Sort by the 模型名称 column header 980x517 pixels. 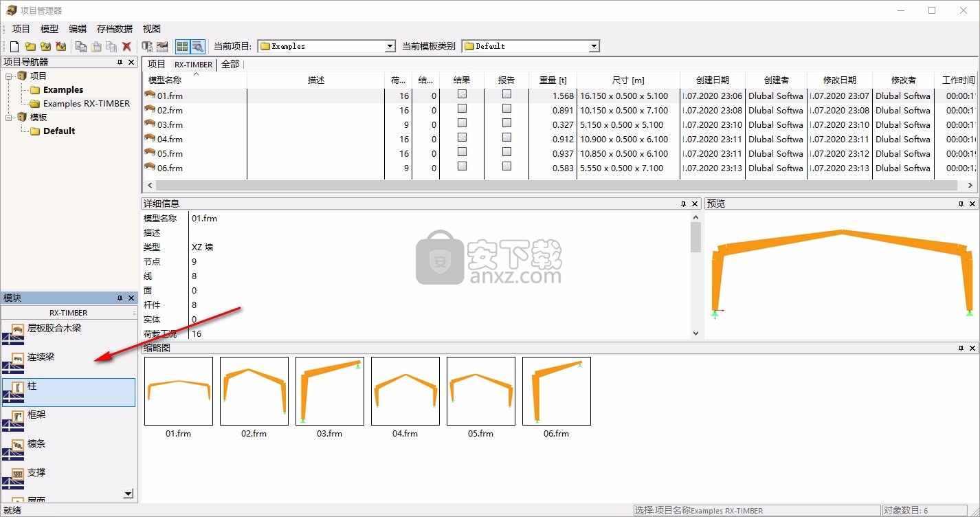point(195,80)
